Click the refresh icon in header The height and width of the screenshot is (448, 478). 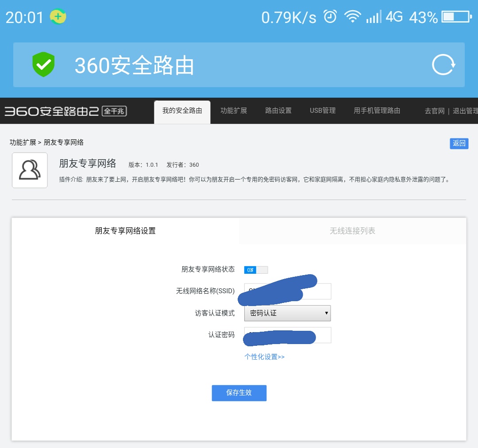pos(443,65)
